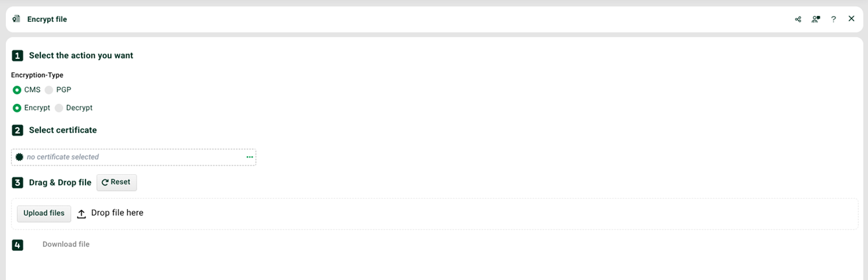Click the Download file label
The image size is (868, 280).
pyautogui.click(x=66, y=244)
